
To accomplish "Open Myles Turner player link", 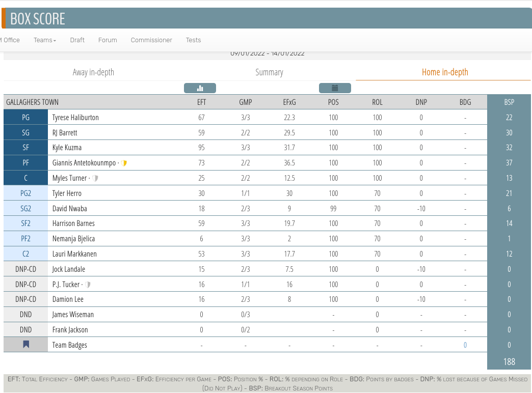I will point(69,178).
